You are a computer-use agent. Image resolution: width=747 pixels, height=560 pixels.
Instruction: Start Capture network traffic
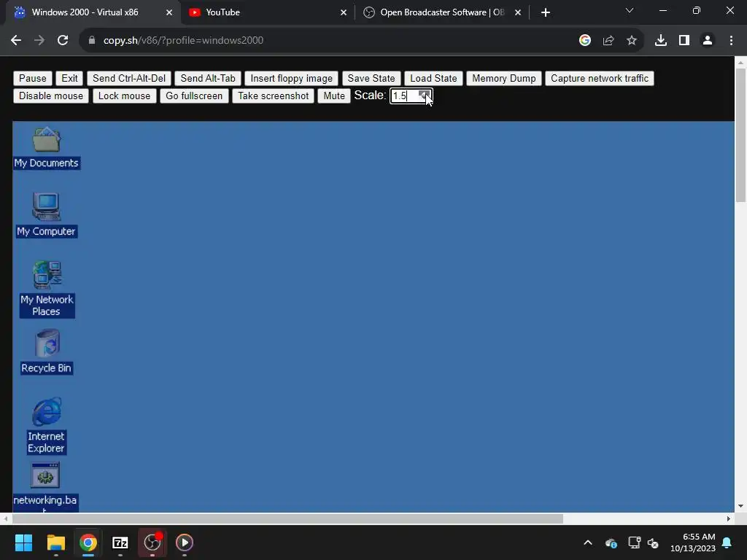click(x=600, y=78)
